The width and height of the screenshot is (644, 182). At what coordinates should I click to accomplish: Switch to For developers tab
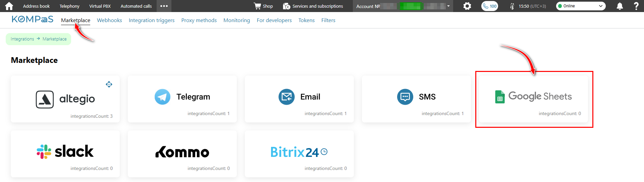[x=274, y=20]
